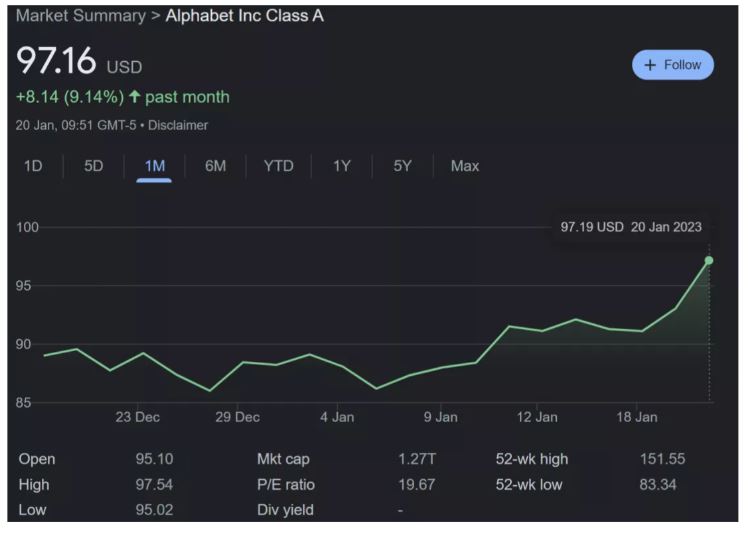Select the 1Y chart range
Screen dimensions: 749x535
[342, 166]
